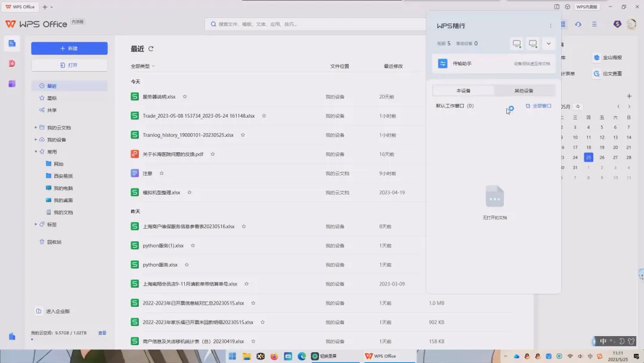Star the 模拟机型整理.xlsx file

[190, 192]
